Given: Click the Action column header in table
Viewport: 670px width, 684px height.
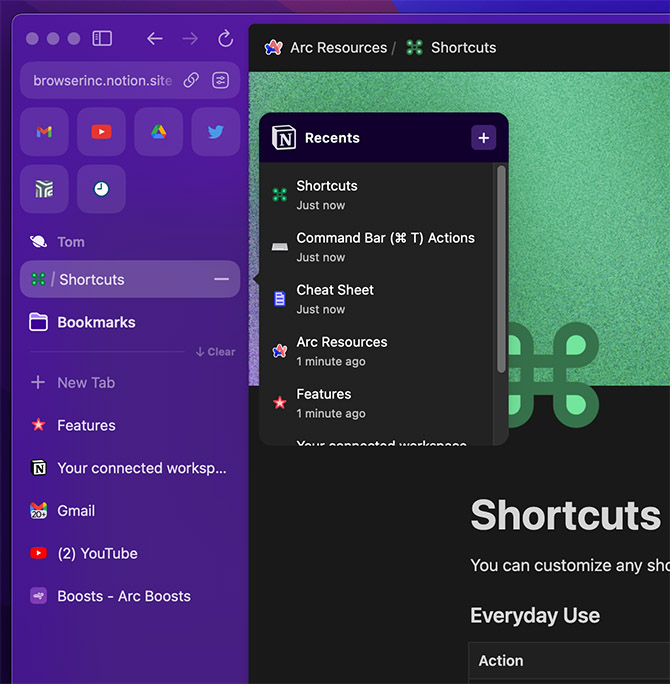Looking at the screenshot, I should pyautogui.click(x=501, y=660).
